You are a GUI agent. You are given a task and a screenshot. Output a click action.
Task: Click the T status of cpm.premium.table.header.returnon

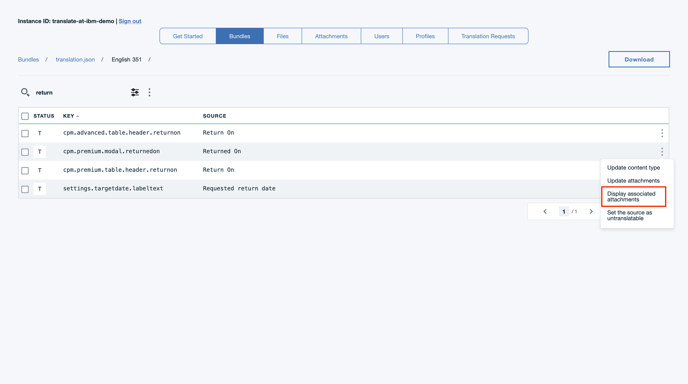[39, 170]
